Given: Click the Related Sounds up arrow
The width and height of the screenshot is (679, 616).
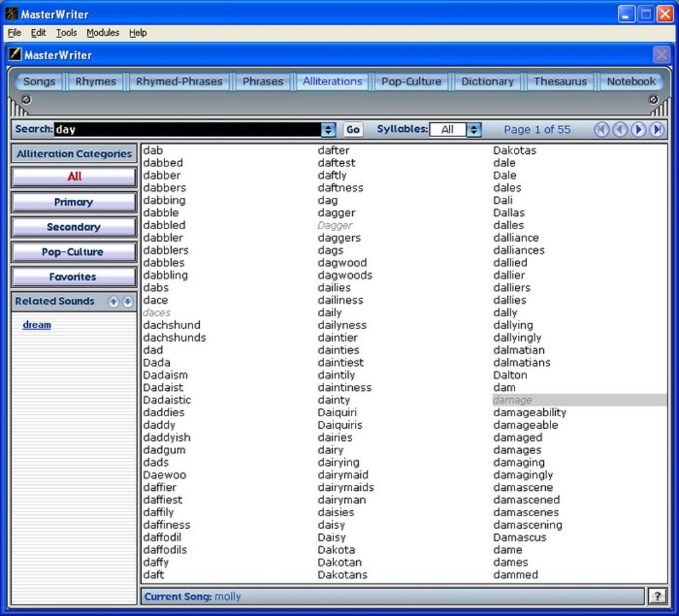Looking at the screenshot, I should pos(113,302).
